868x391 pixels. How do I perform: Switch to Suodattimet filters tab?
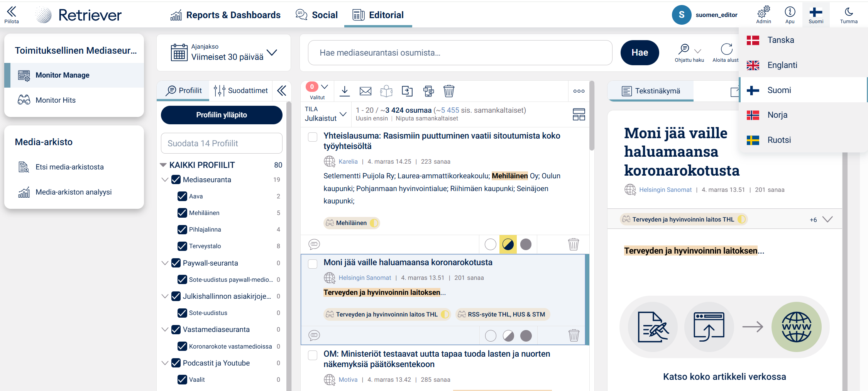(x=241, y=91)
